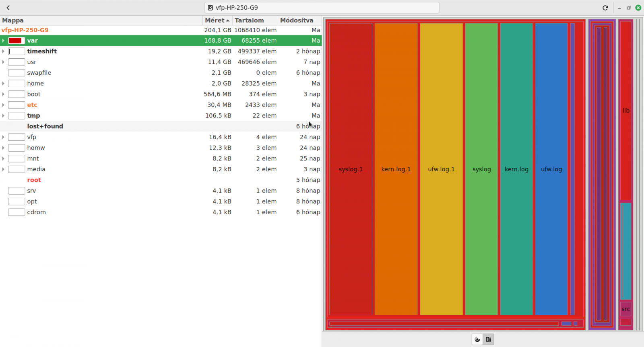Click the 7 nap modified value

tap(312, 62)
